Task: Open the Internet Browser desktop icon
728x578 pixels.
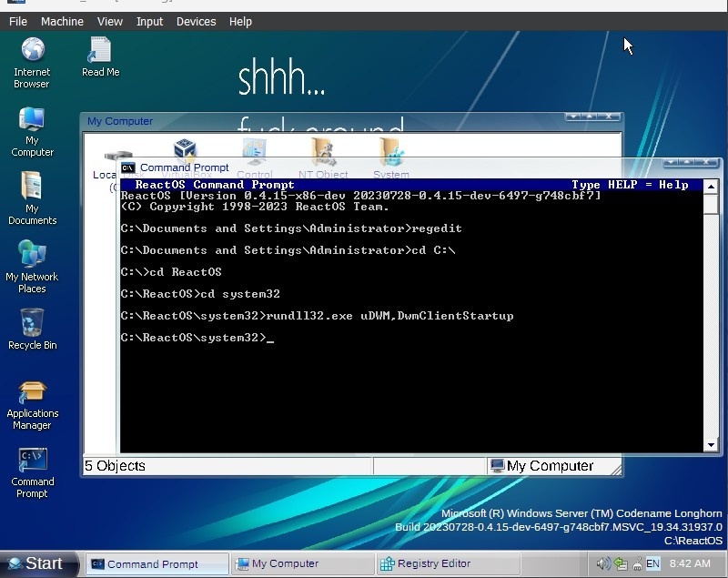Action: 32,64
